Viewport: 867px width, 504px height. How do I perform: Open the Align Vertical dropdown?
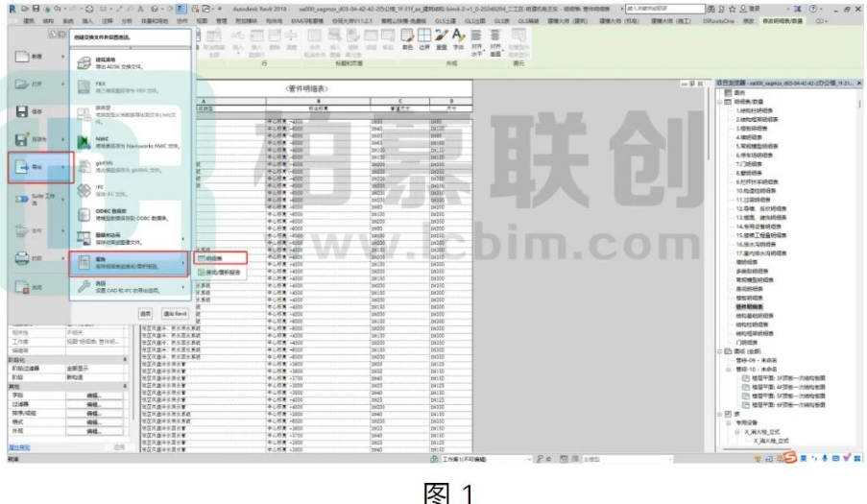coord(494,42)
